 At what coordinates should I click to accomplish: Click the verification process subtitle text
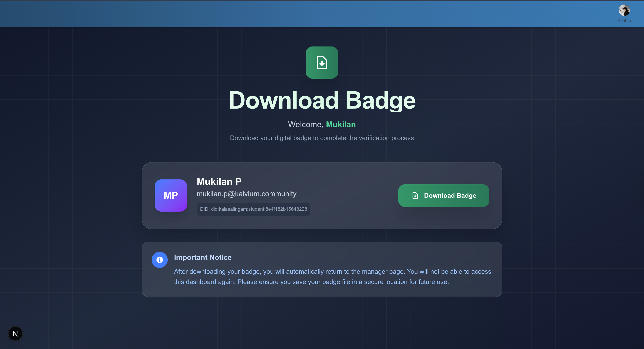(322, 138)
